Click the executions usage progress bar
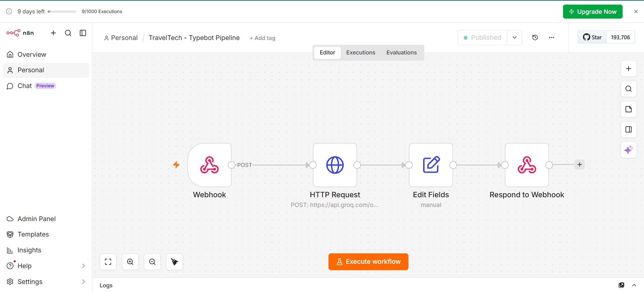The width and height of the screenshot is (644, 292). pos(62,11)
